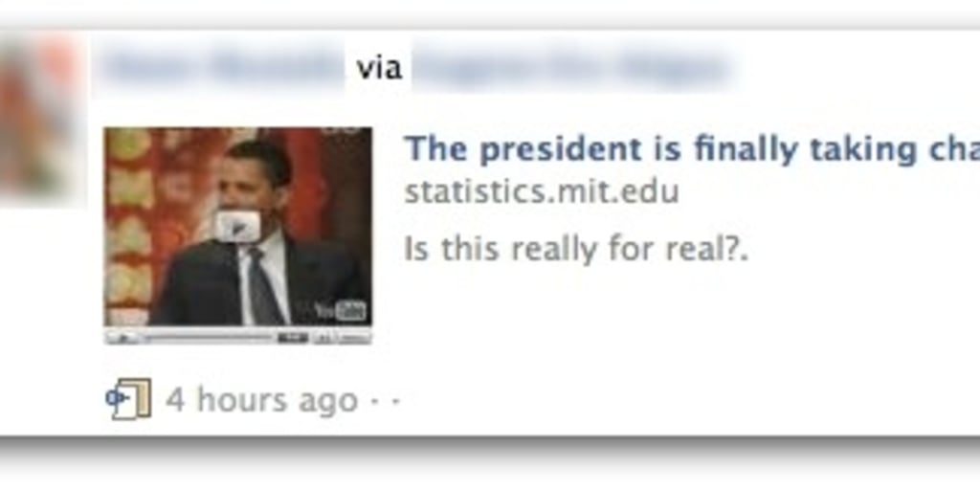
Task: Click the dark time display in the player bar
Action: tap(293, 338)
